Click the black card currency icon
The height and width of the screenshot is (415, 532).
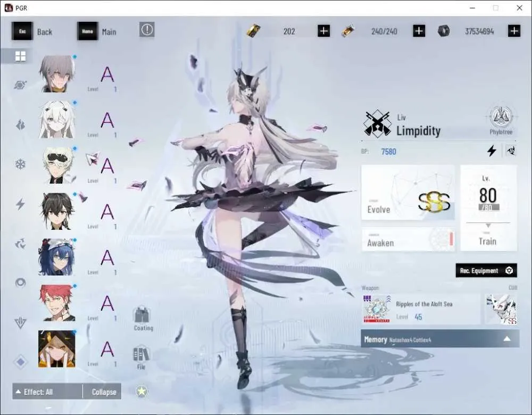(x=253, y=31)
